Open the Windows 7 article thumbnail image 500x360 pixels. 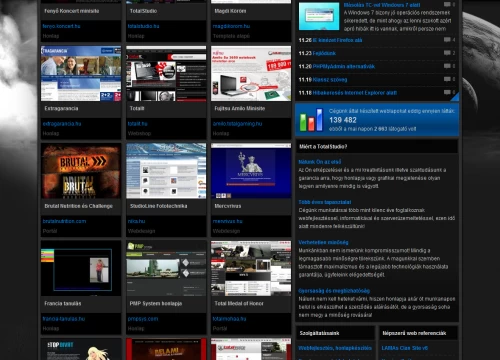[319, 16]
